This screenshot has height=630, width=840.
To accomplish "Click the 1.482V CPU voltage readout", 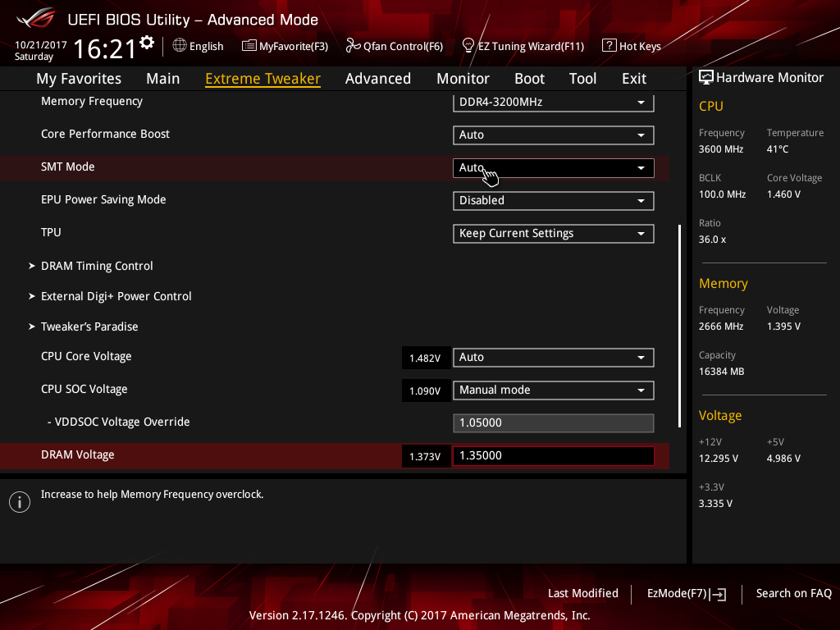I will [426, 358].
